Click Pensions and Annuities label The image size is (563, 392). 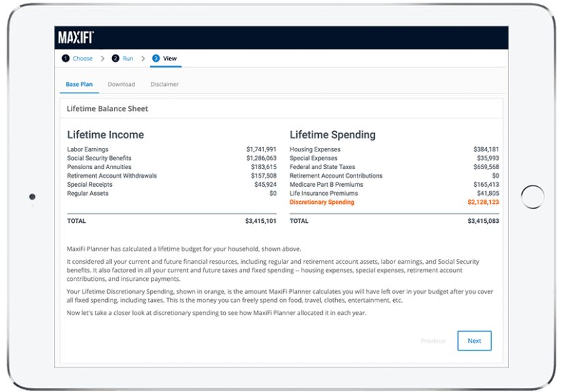pyautogui.click(x=99, y=167)
